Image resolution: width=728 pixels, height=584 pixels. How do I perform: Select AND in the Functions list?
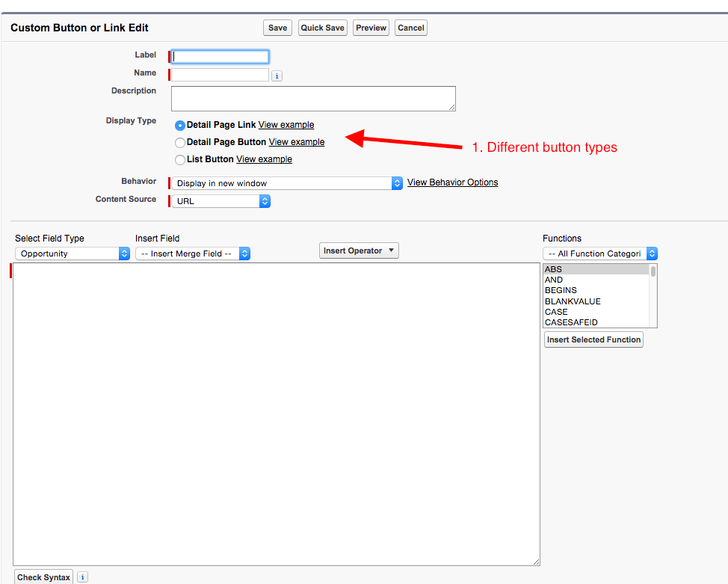(596, 280)
